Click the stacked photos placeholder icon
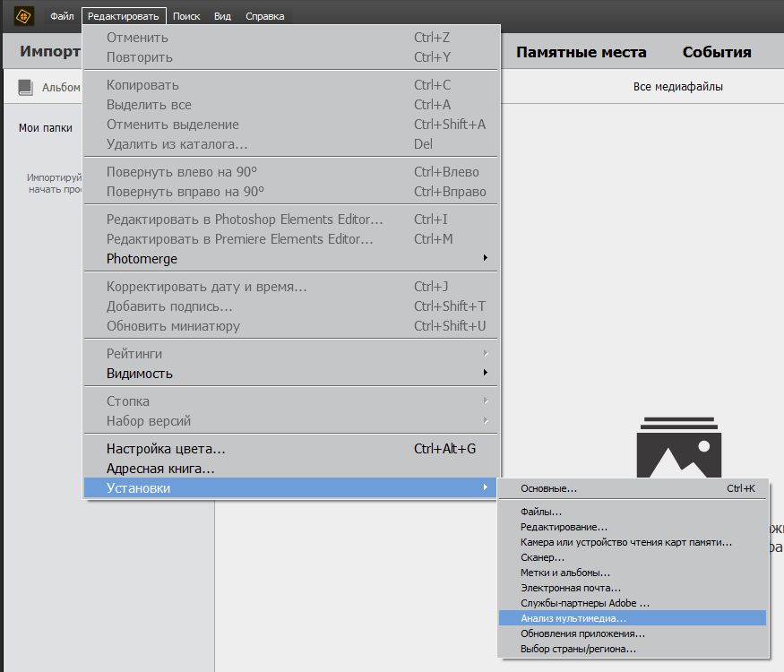Viewport: 784px width, 672px height. (678, 447)
